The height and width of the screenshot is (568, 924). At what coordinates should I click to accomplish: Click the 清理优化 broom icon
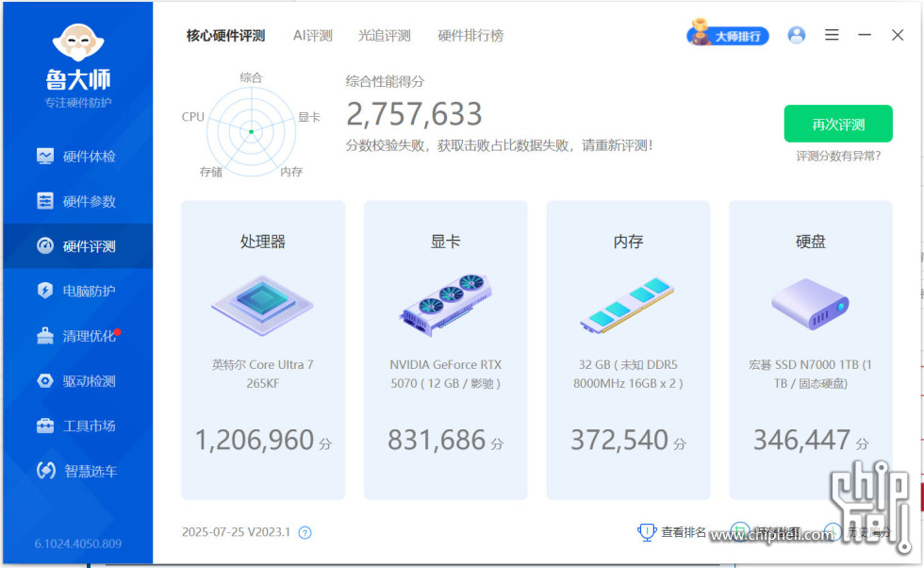pyautogui.click(x=45, y=336)
